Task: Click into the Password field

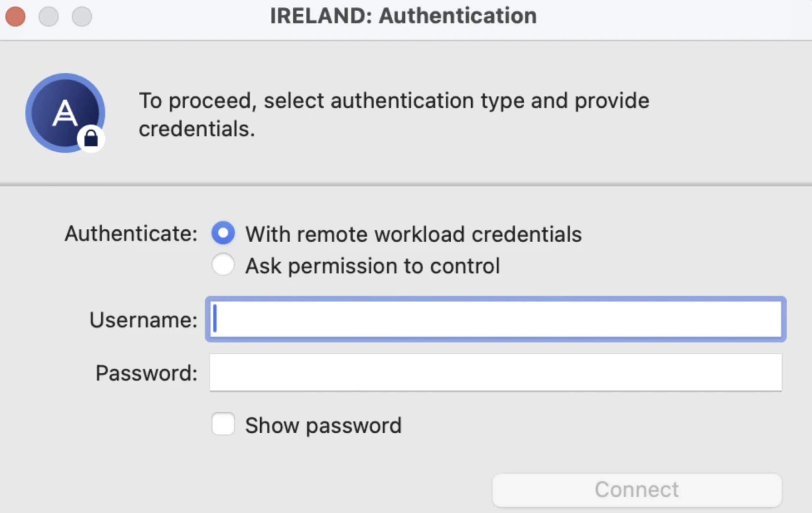Action: click(x=495, y=373)
